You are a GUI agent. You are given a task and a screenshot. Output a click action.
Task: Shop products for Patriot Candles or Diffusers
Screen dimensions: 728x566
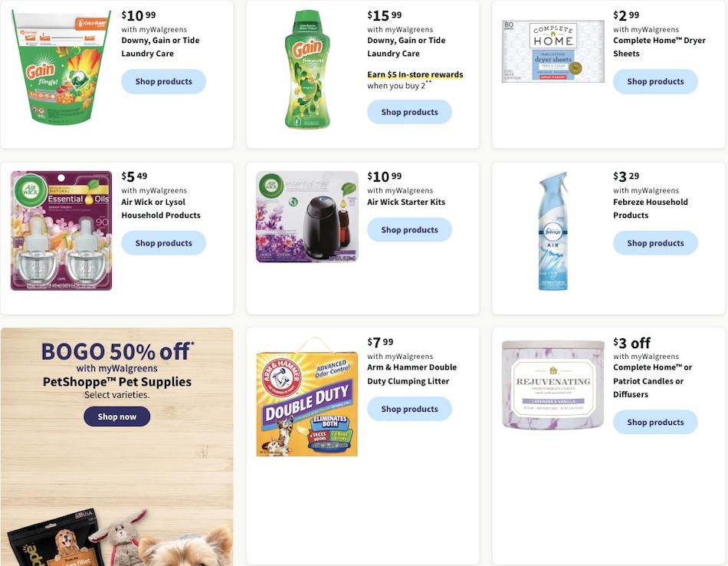click(655, 422)
